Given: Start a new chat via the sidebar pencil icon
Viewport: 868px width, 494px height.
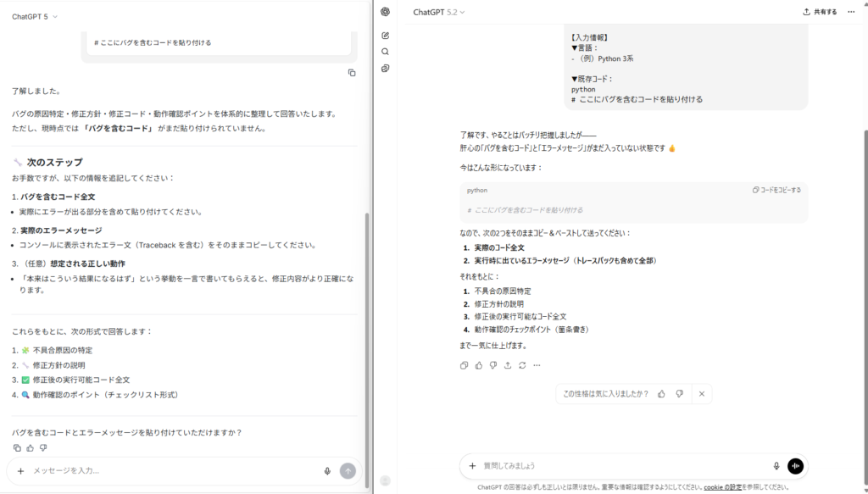Looking at the screenshot, I should (385, 36).
